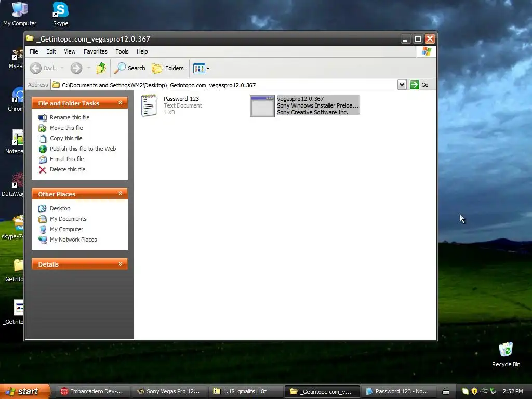532x399 pixels.
Task: Expand the address bar dropdown
Action: coord(402,85)
